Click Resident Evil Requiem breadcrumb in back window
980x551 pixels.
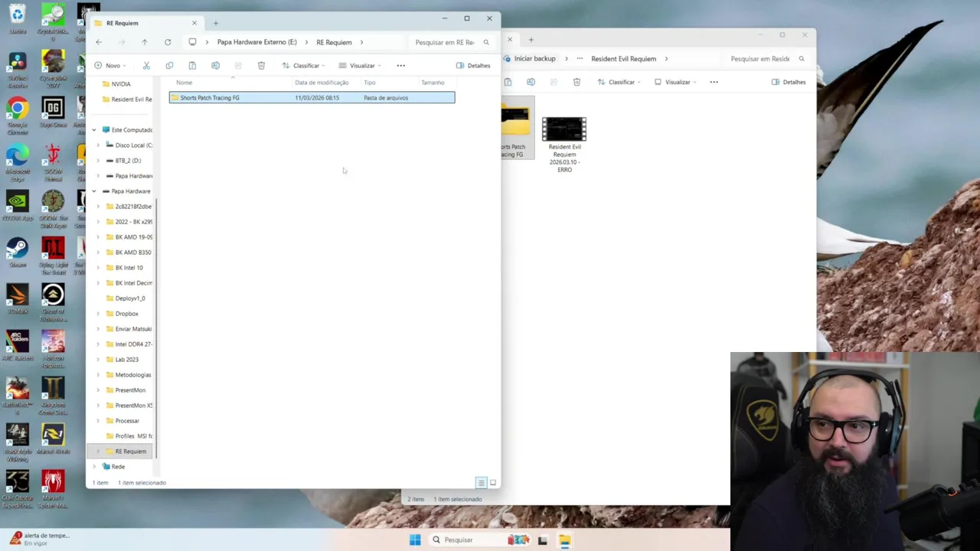(623, 59)
